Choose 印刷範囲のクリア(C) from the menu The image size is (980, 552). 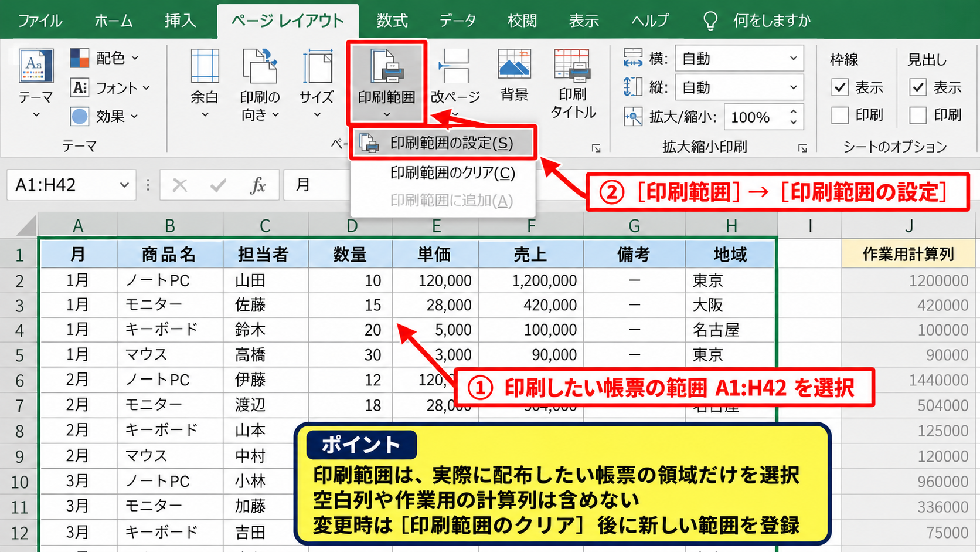[443, 173]
